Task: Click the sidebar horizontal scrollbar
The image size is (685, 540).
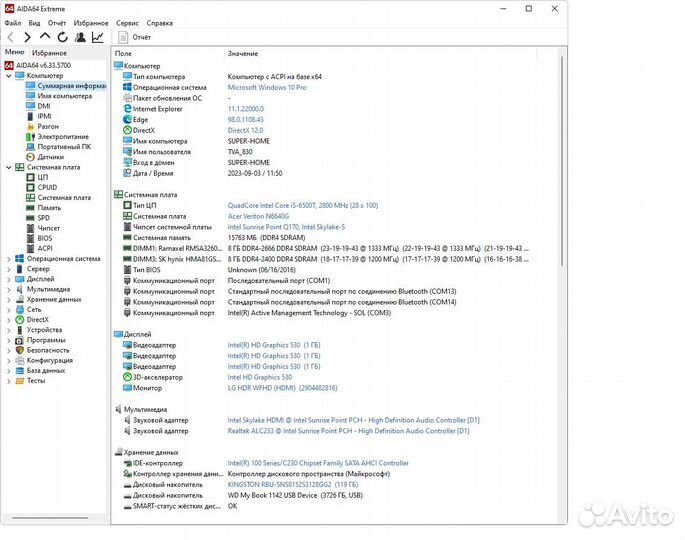Action: pyautogui.click(x=50, y=518)
